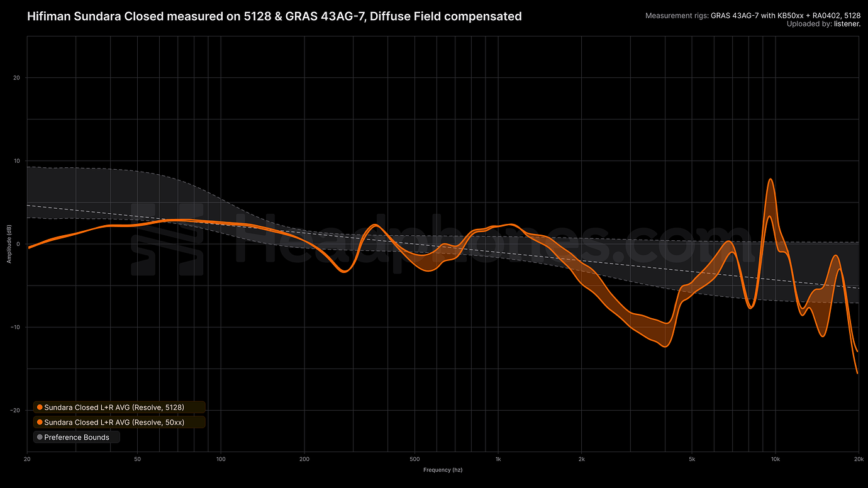Click the 20 tick at the frequency axis start
868x488 pixels.
tap(27, 459)
